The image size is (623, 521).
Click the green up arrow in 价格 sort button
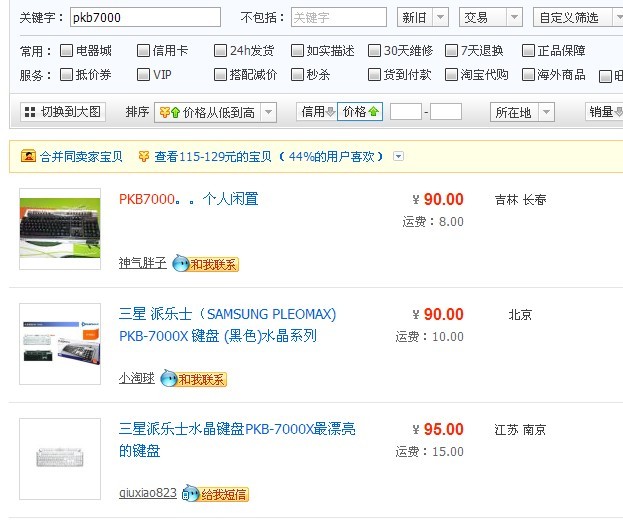pyautogui.click(x=373, y=112)
